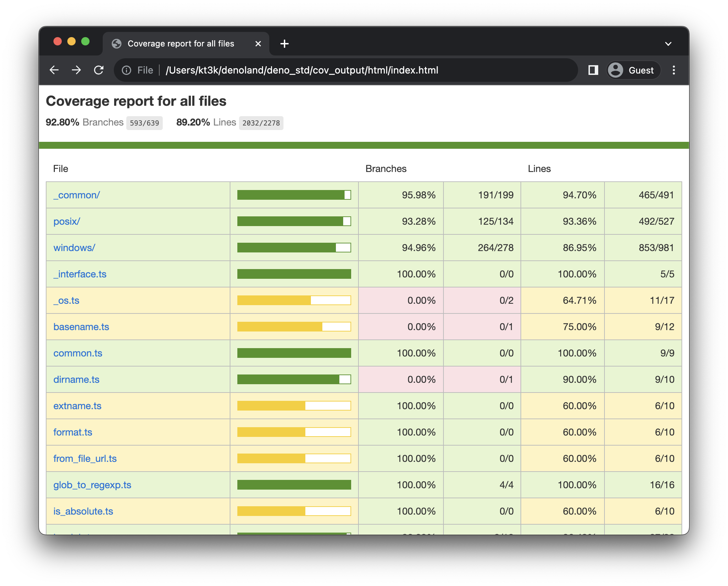Open a new browser tab
Image resolution: width=728 pixels, height=586 pixels.
[x=285, y=43]
